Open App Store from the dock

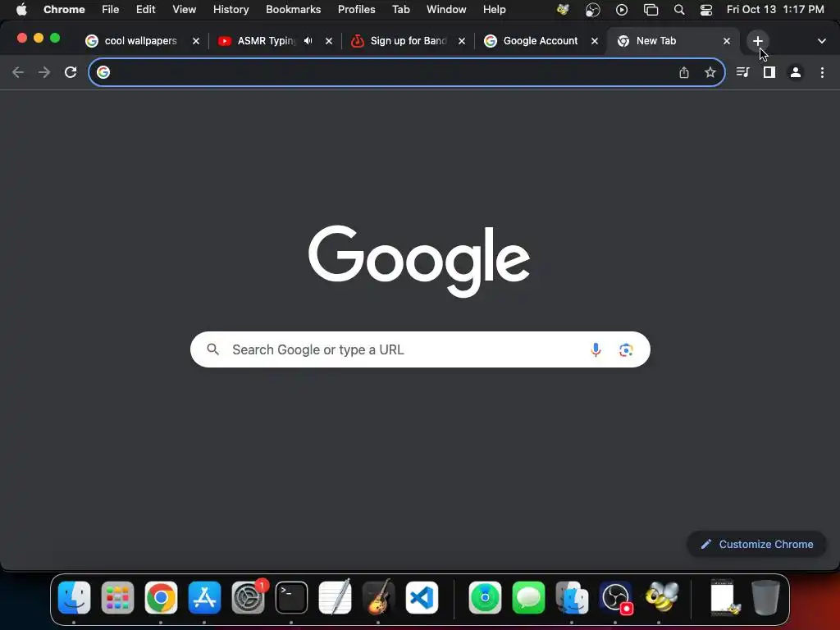point(204,597)
